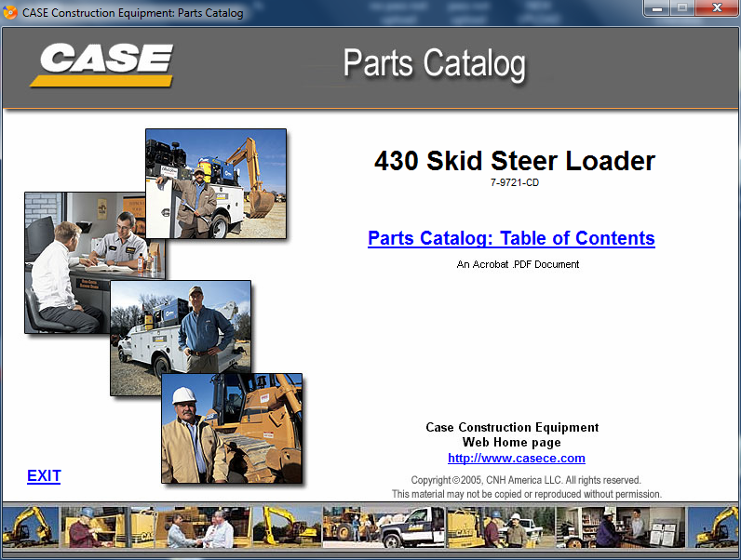Click footer photo of parts store counter
The image size is (741, 560).
point(620,527)
